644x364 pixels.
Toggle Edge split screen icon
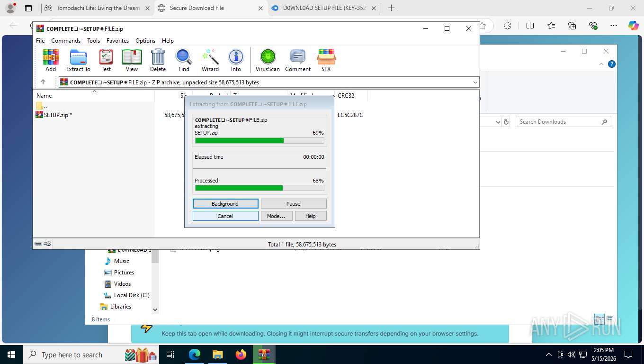(530, 26)
